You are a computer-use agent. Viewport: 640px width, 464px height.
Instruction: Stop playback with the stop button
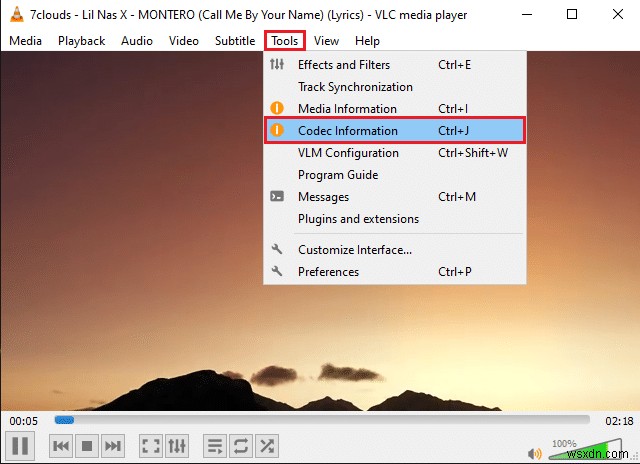tap(87, 446)
